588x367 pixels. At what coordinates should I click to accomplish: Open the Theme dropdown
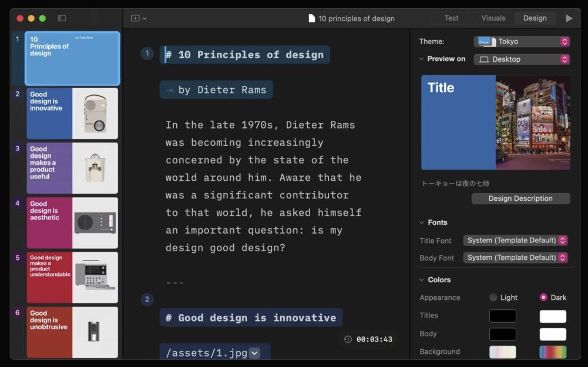pos(522,42)
